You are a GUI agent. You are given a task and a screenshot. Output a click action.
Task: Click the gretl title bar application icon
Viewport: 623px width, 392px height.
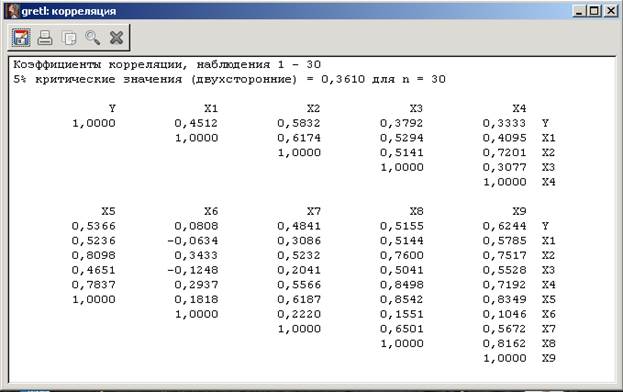pos(12,11)
